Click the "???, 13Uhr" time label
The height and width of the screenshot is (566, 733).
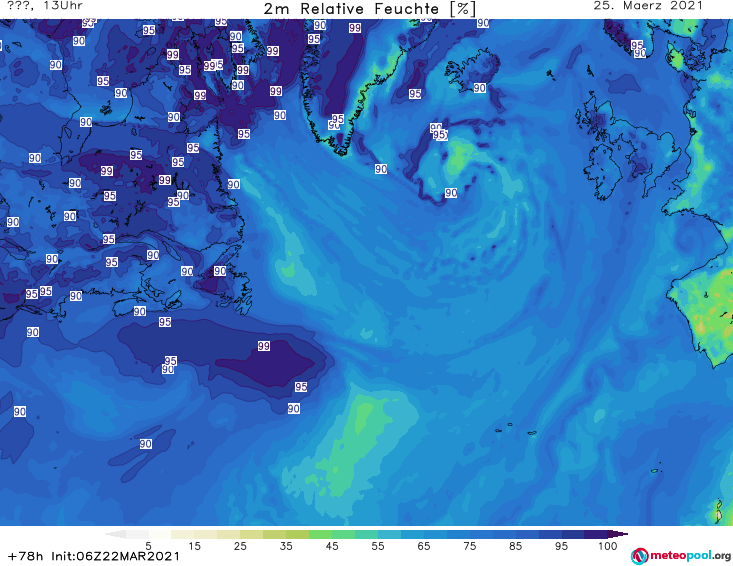pyautogui.click(x=45, y=6)
